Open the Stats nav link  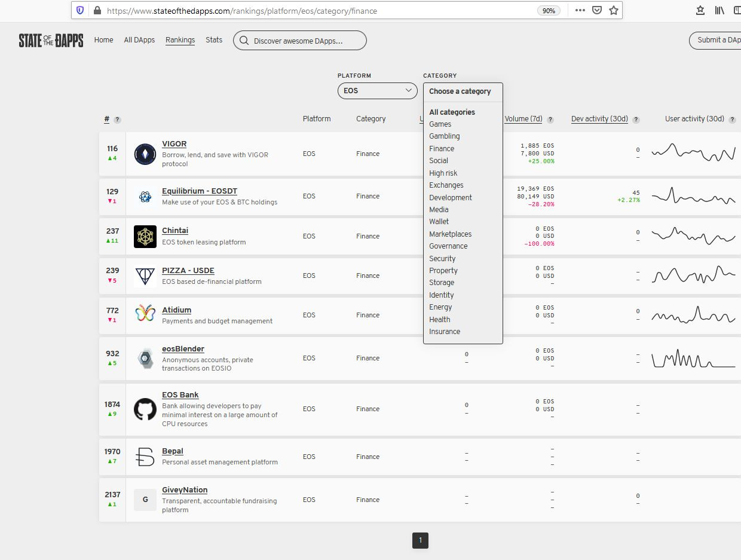point(214,40)
